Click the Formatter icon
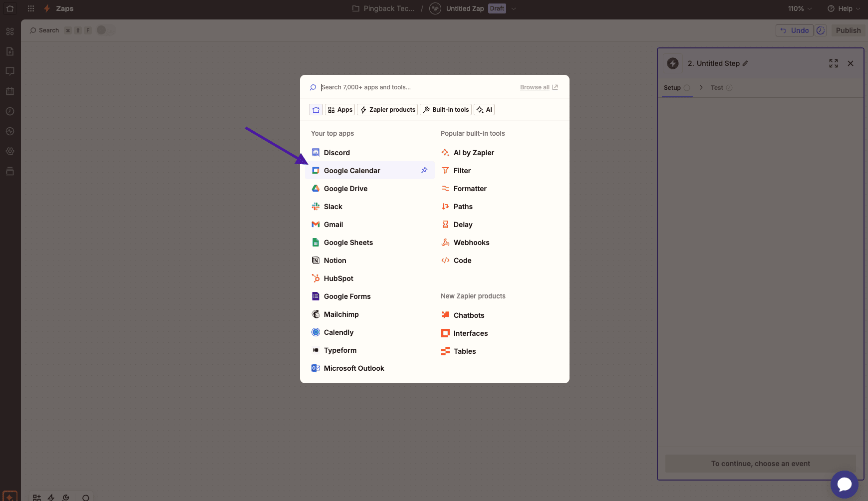The image size is (868, 501). pyautogui.click(x=445, y=188)
